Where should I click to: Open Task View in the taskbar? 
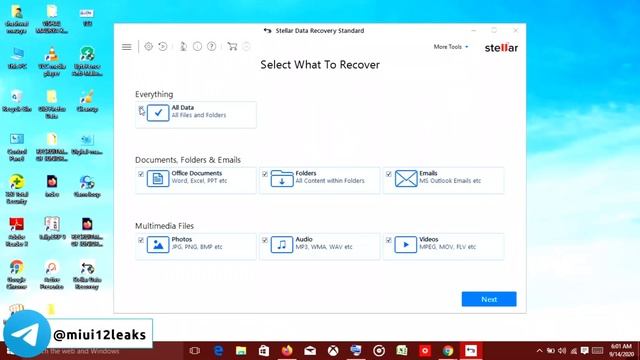point(195,351)
